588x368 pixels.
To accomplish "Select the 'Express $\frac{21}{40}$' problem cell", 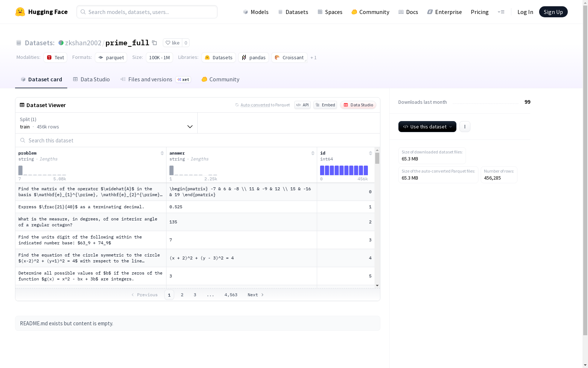I will [91, 207].
